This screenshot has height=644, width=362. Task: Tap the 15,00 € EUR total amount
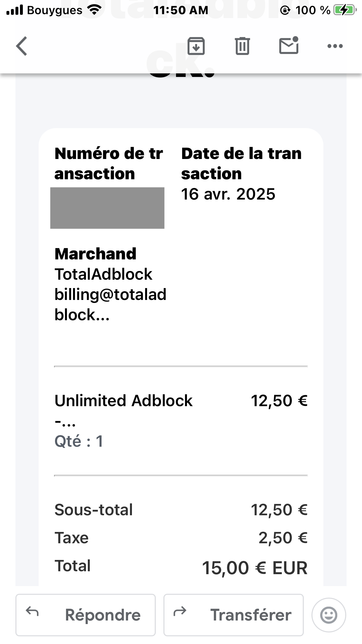[255, 568]
